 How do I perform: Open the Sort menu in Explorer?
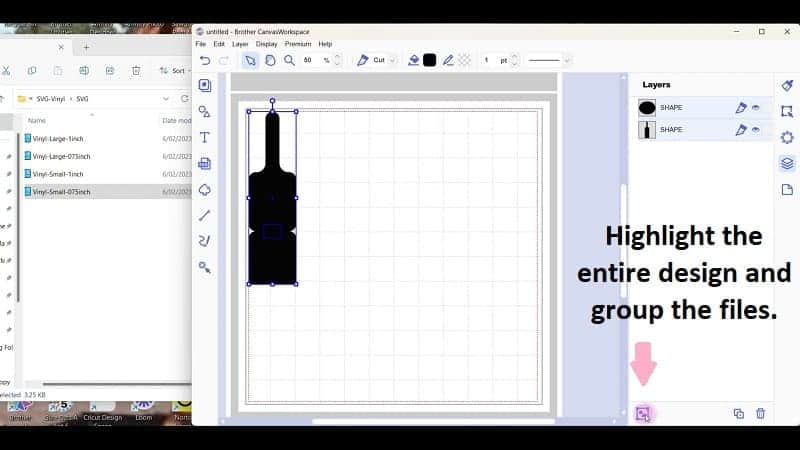[175, 71]
